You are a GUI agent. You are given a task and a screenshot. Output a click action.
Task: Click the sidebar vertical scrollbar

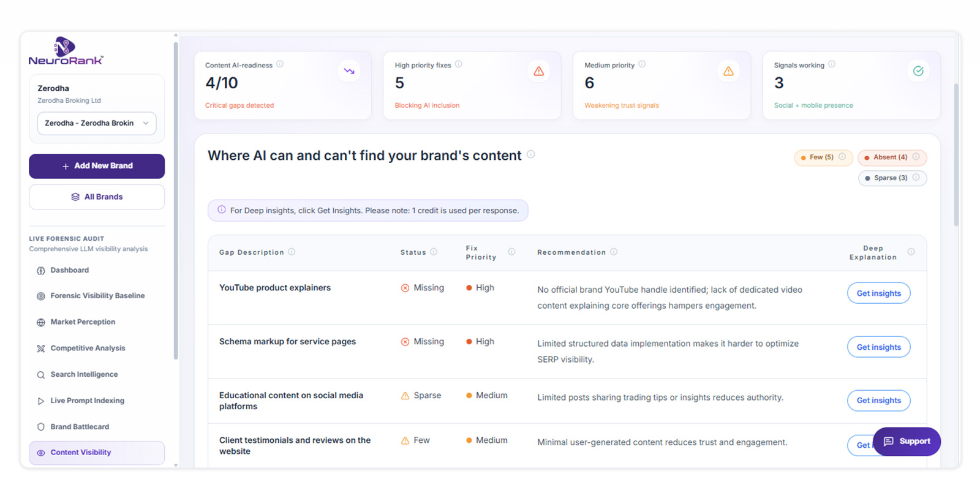point(176,200)
